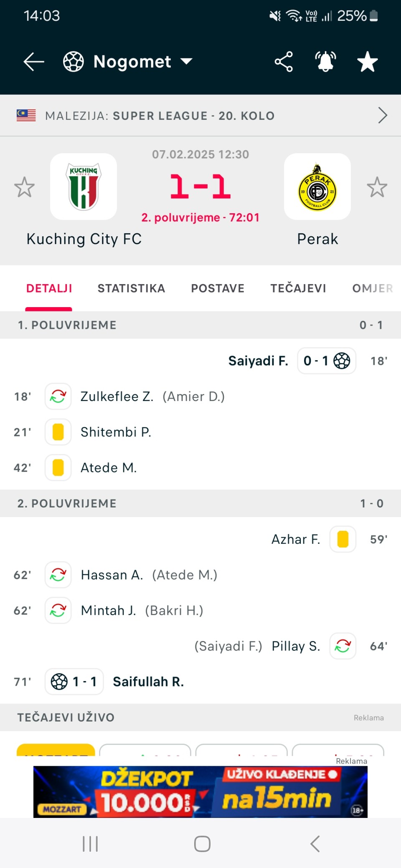
Task: Tap the Zulkeflee Z. substitution icon
Action: 58,396
